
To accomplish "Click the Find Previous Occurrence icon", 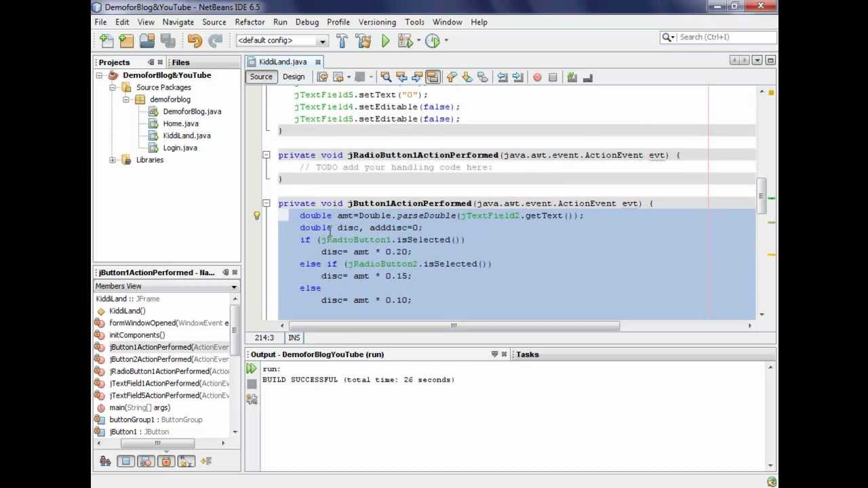I will pyautogui.click(x=401, y=77).
